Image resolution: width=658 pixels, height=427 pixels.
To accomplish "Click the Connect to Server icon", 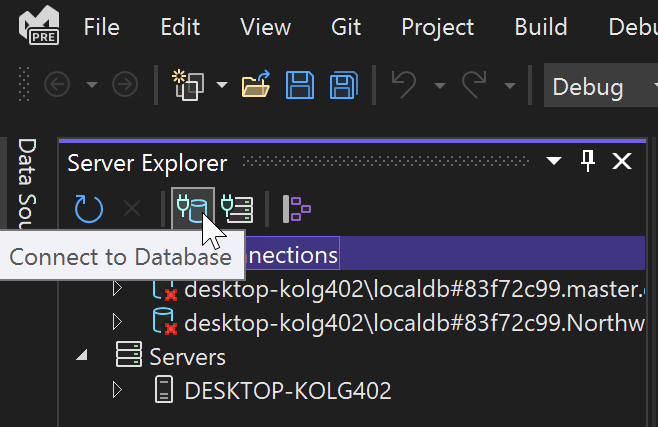I will [x=237, y=208].
